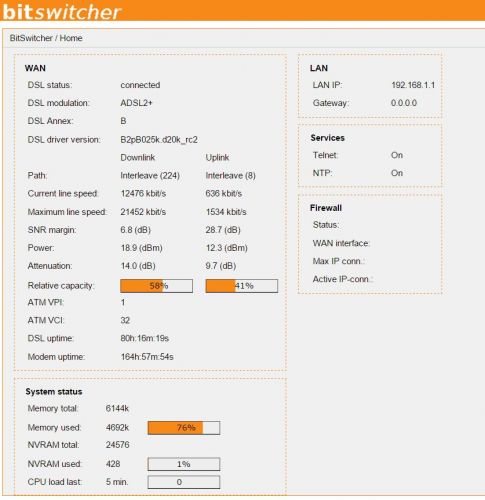Click the DSL status value 'connected'
This screenshot has height=500, width=485.
pyautogui.click(x=140, y=85)
